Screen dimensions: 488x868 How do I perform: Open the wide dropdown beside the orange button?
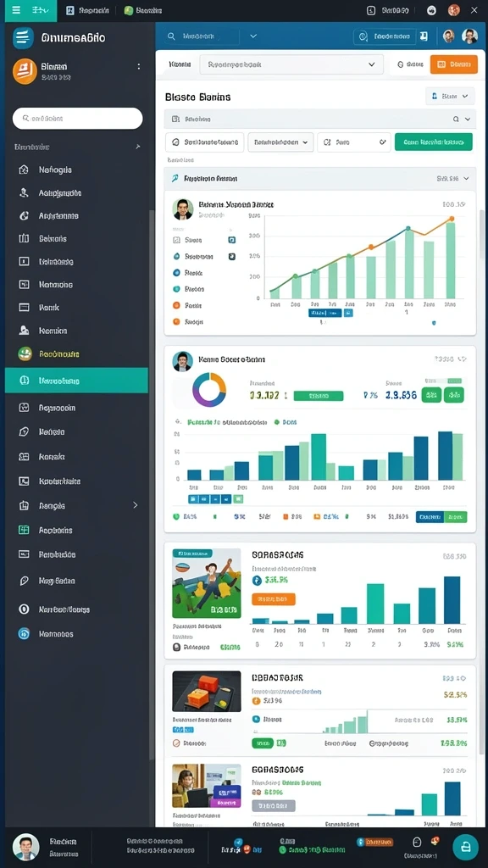coord(291,64)
